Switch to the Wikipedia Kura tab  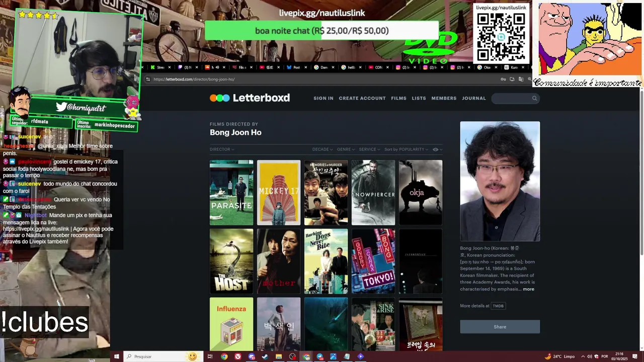coord(514,67)
